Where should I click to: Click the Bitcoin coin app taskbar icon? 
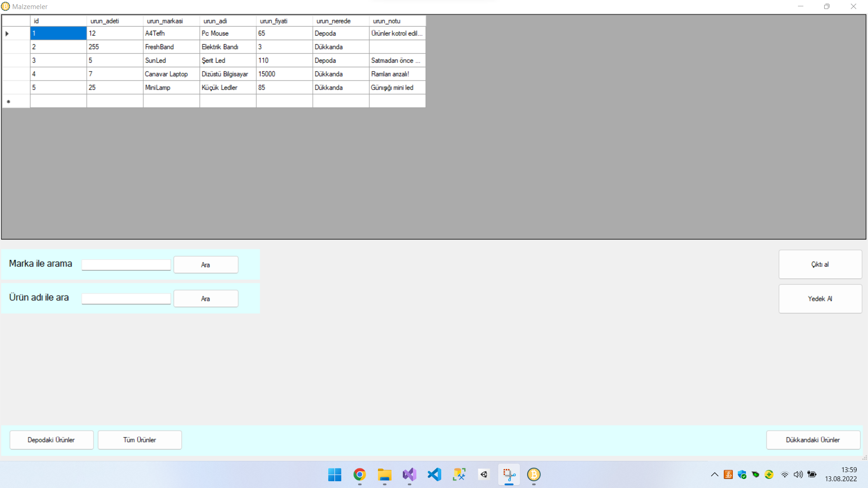point(534,474)
